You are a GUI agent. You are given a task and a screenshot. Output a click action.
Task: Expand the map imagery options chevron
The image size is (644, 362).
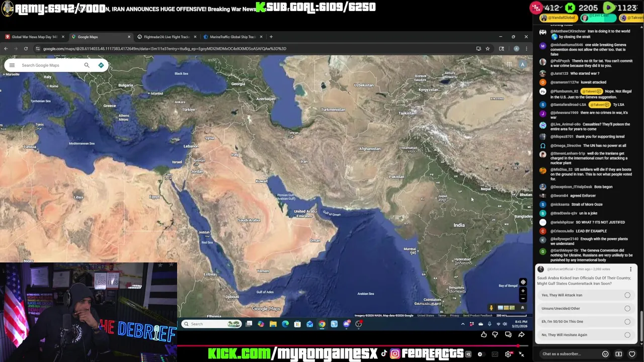coord(522,308)
